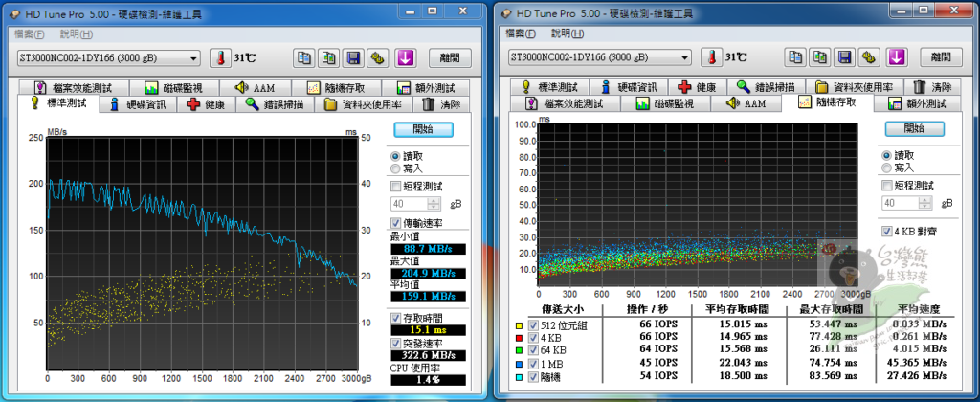
Task: Open the 檔案 menu in left window
Action: [29, 33]
